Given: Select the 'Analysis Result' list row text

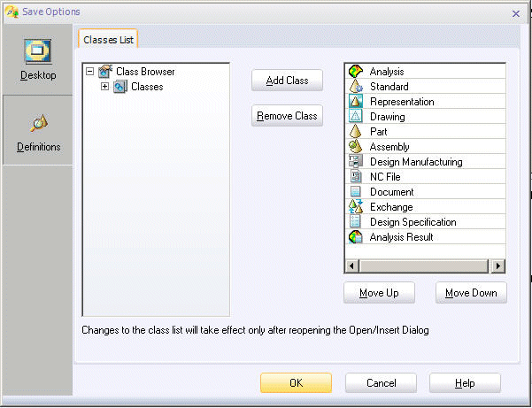Looking at the screenshot, I should click(401, 236).
